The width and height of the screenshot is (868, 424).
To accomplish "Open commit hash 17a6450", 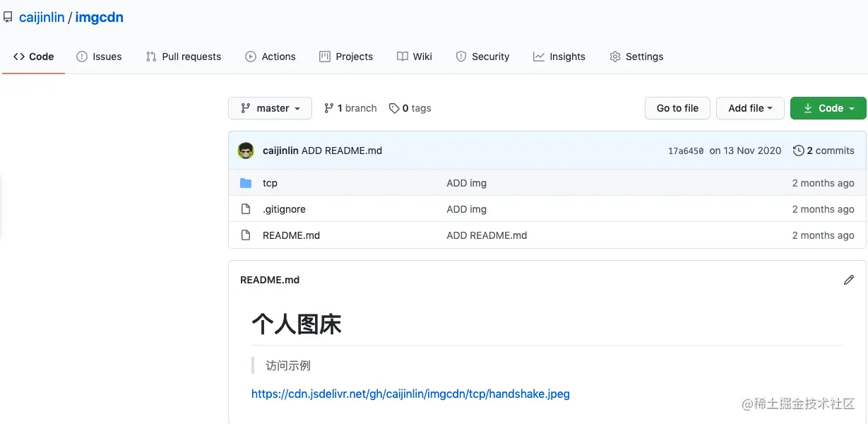I will click(686, 151).
